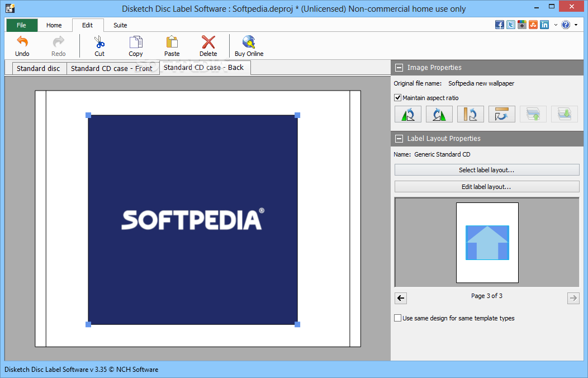588x378 pixels.
Task: Open the File menu
Action: 22,25
